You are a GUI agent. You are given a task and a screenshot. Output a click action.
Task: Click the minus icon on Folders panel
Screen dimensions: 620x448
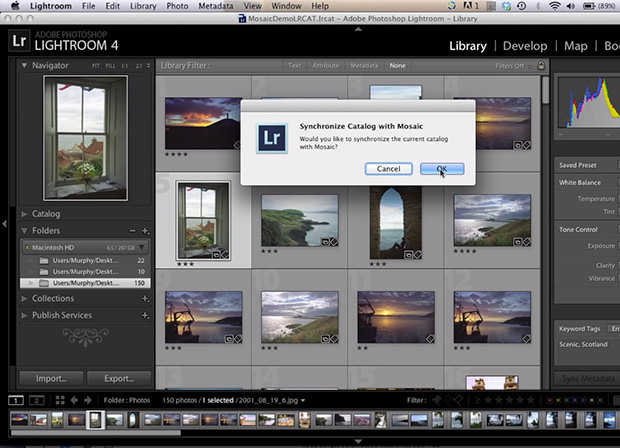[133, 231]
